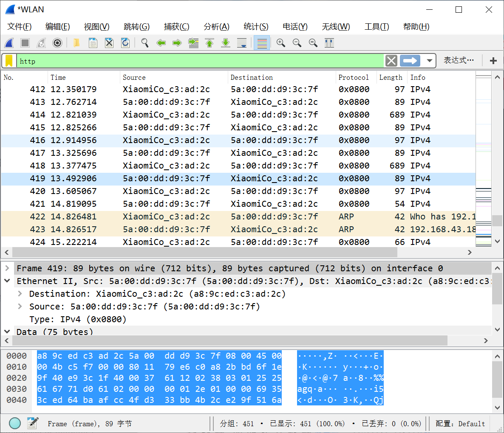Open the 跳转(G) menu
The height and width of the screenshot is (433, 504).
[x=136, y=27]
